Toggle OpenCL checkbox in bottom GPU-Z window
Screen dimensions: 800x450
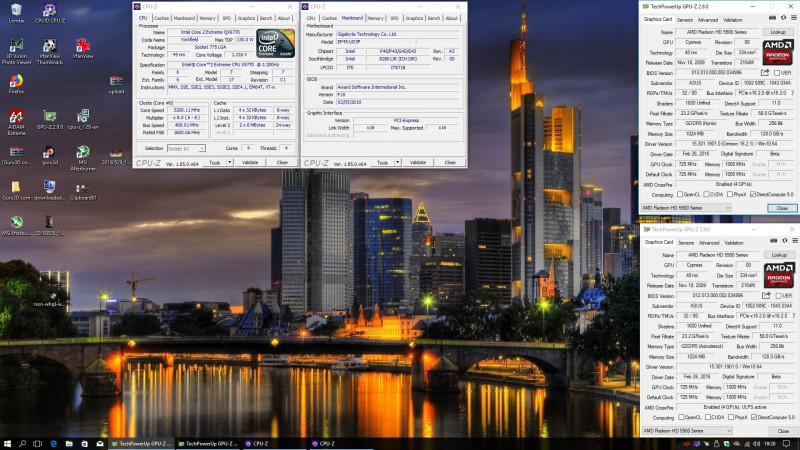tap(681, 417)
